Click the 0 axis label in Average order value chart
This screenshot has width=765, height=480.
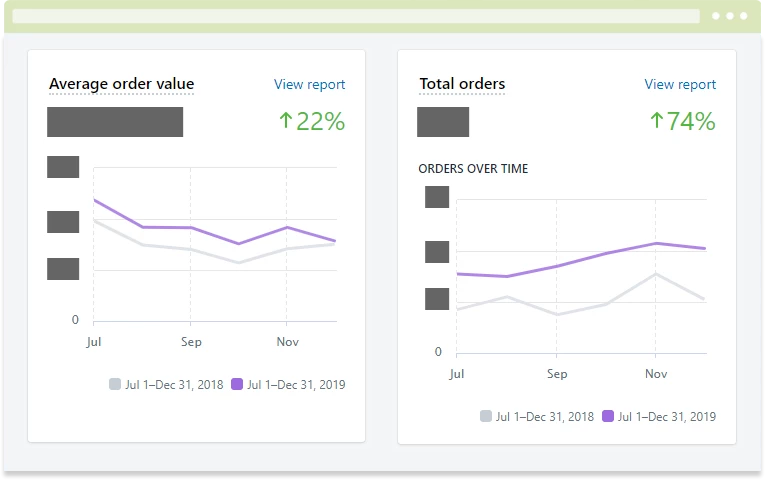[x=75, y=320]
